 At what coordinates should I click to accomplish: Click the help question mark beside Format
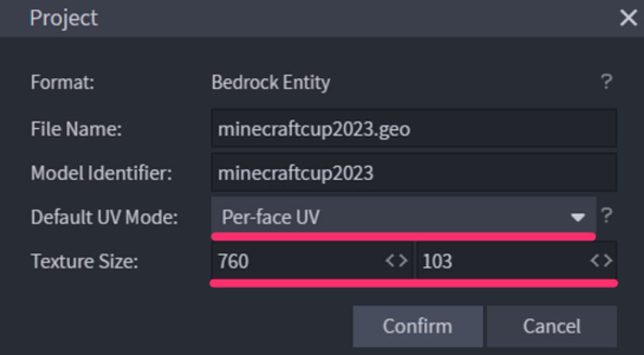coord(606,82)
